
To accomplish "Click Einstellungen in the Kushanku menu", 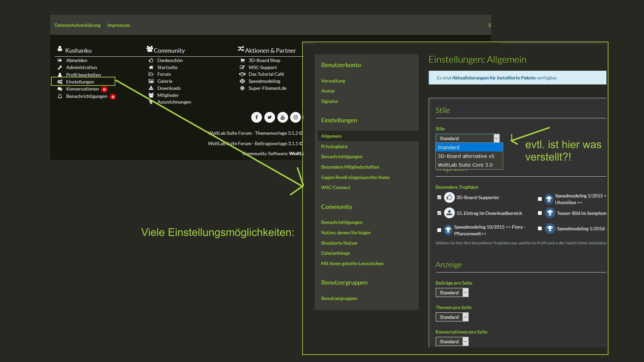I will (x=80, y=82).
